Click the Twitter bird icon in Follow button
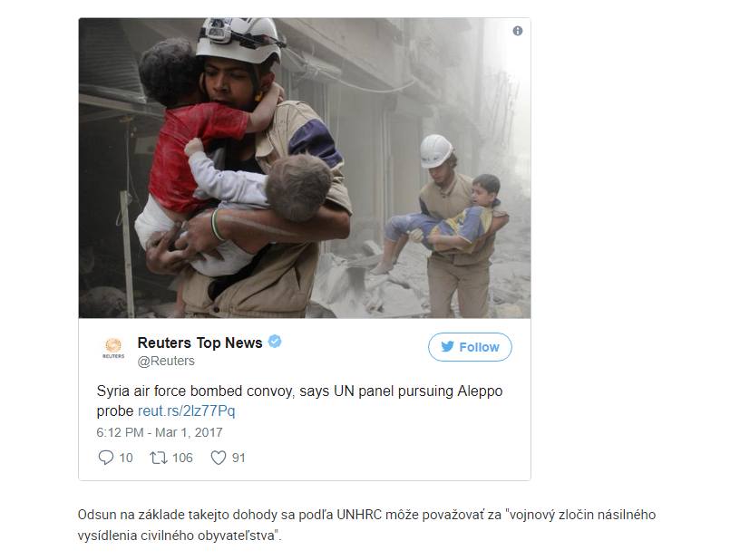The width and height of the screenshot is (730, 560). (447, 346)
